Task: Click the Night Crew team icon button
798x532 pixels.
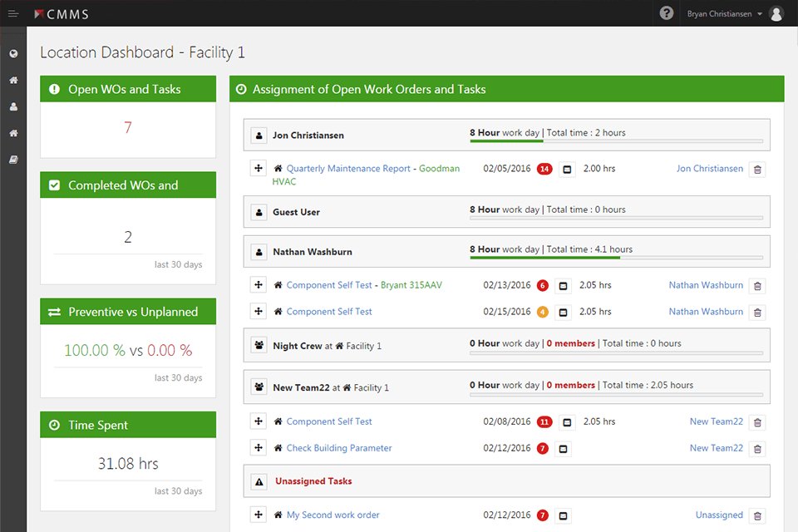Action: coord(259,346)
